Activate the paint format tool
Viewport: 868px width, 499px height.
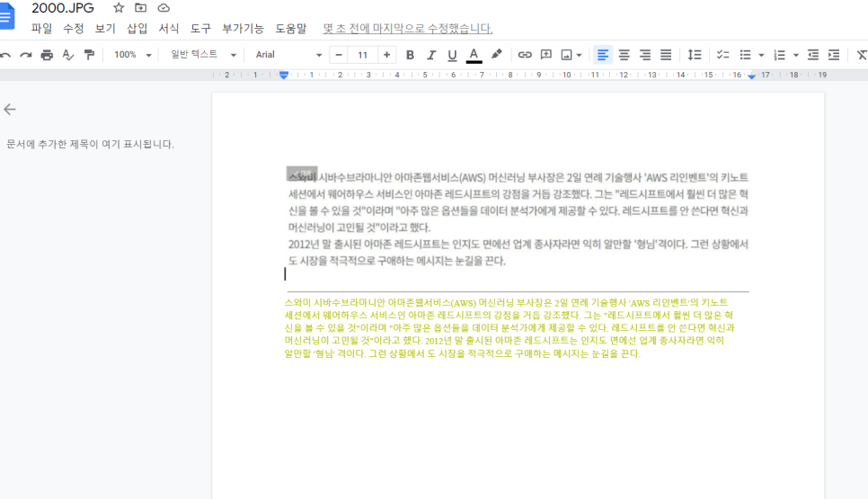click(x=89, y=55)
